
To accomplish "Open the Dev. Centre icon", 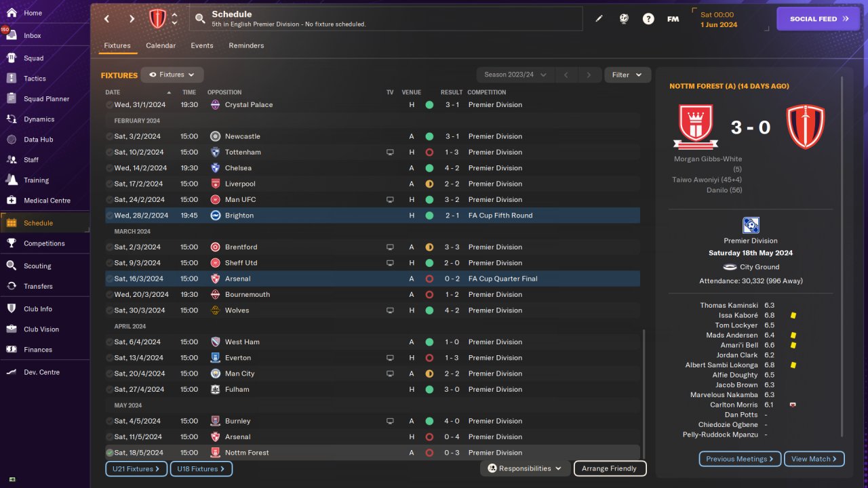I will 12,372.
